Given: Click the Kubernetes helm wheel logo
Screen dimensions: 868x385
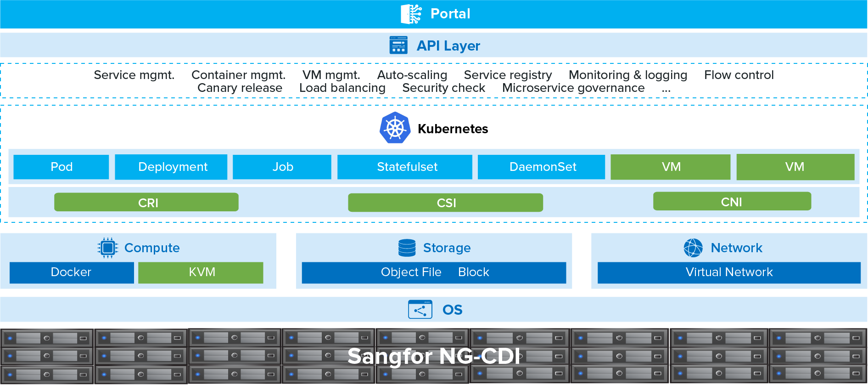Looking at the screenshot, I should (395, 128).
